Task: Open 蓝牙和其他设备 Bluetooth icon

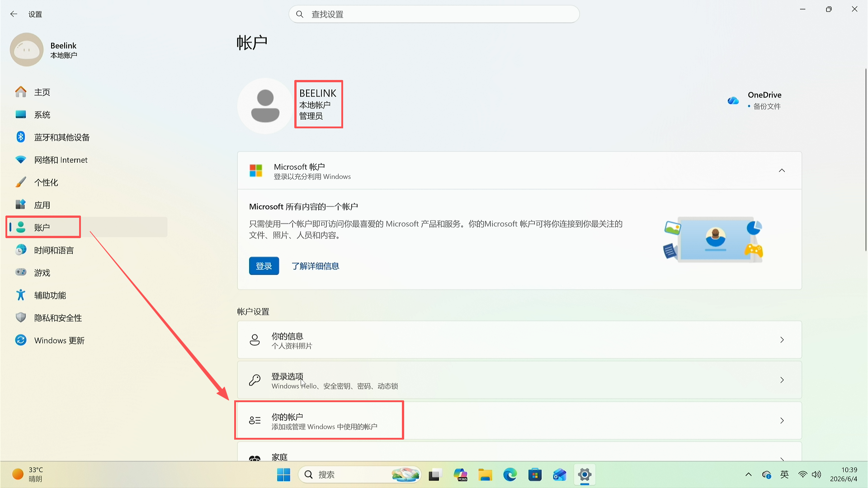Action: click(21, 137)
